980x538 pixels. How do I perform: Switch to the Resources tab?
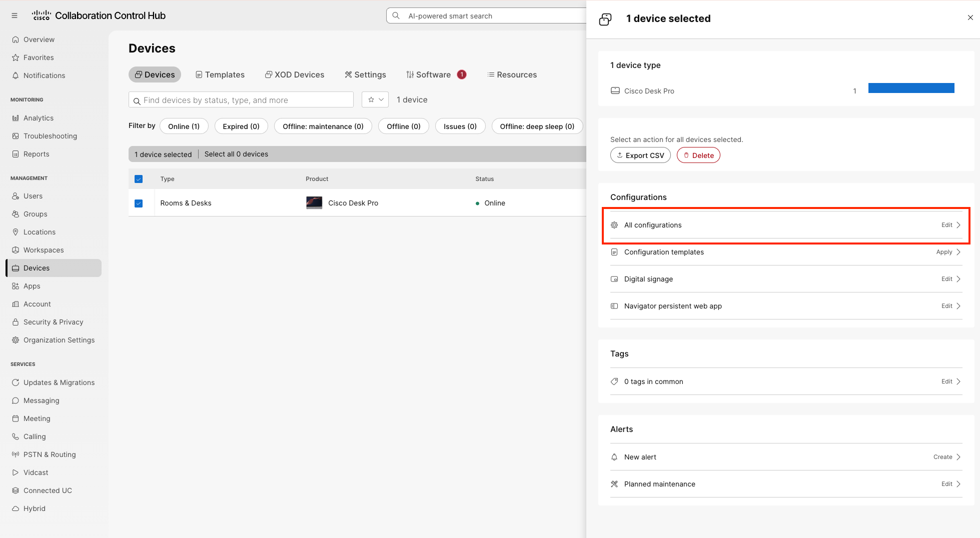click(x=512, y=74)
